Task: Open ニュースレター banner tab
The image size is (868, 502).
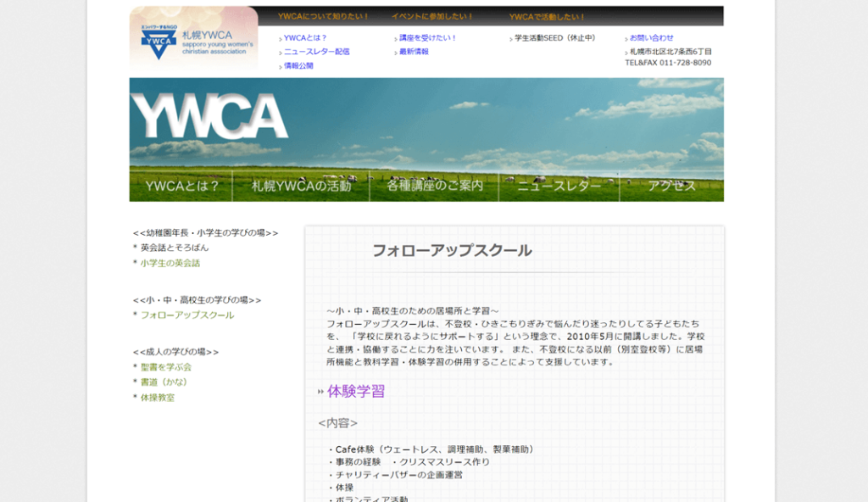Action: pyautogui.click(x=559, y=186)
